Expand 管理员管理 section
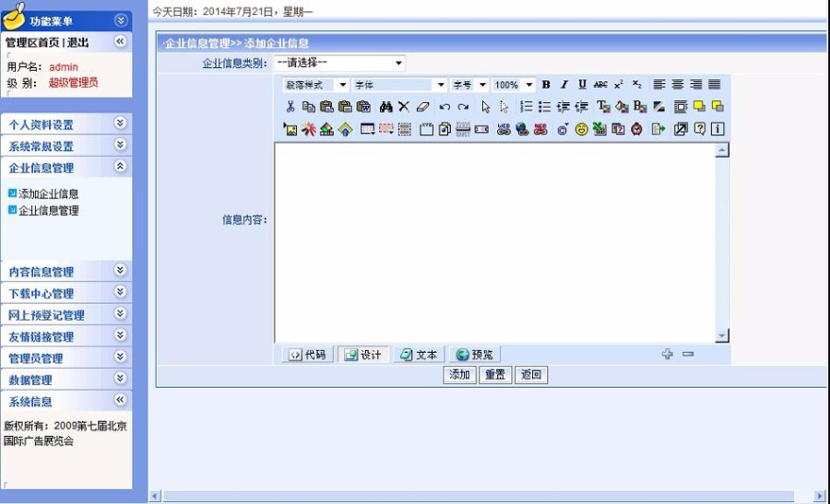The width and height of the screenshot is (830, 504). (x=121, y=357)
